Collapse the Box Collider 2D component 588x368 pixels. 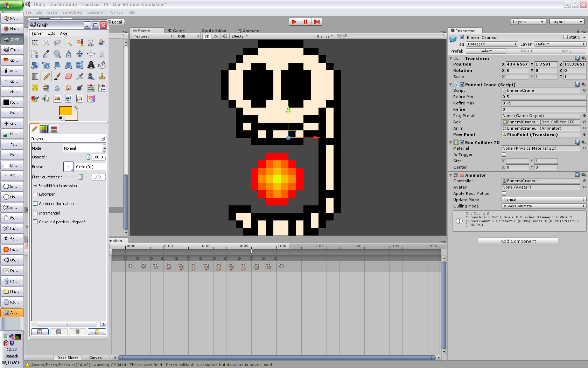[451, 143]
